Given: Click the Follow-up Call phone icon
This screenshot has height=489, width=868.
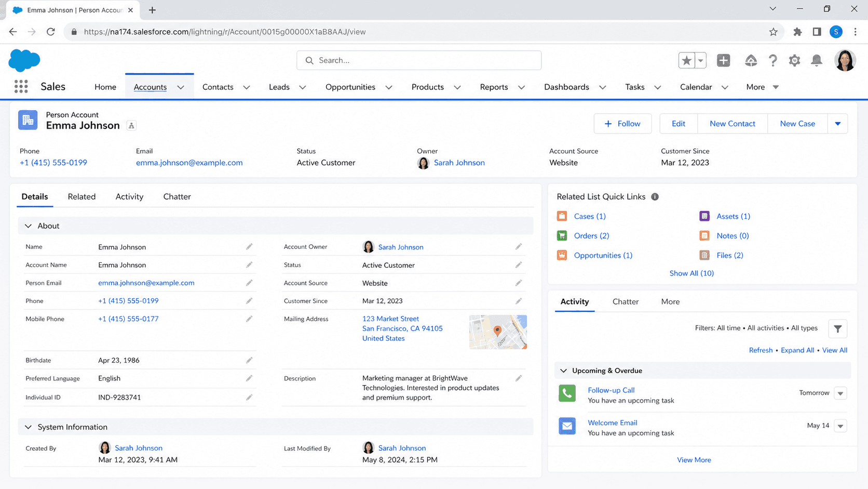Looking at the screenshot, I should [567, 393].
